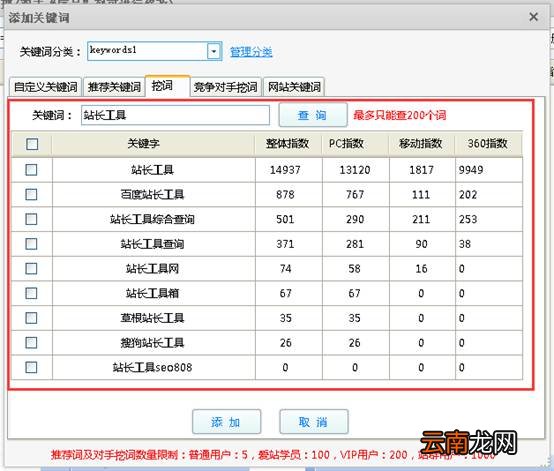Click the 添加 button
Viewport: 554px width, 471px height.
226,422
